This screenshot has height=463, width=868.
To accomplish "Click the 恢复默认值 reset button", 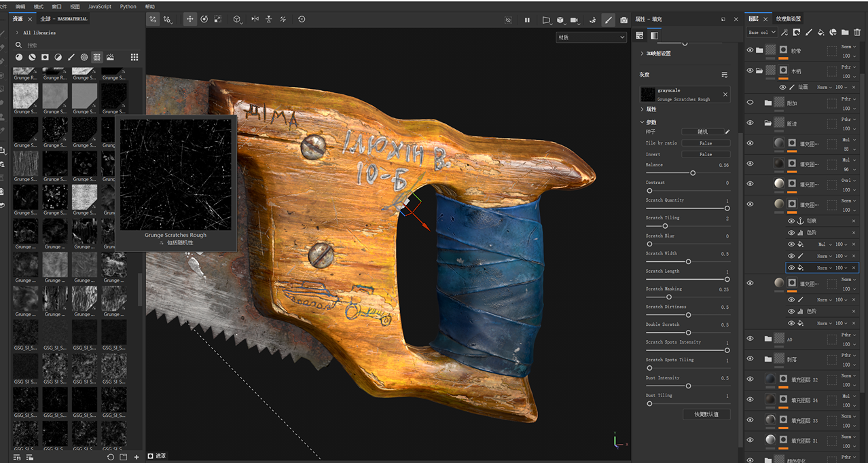I will 706,414.
